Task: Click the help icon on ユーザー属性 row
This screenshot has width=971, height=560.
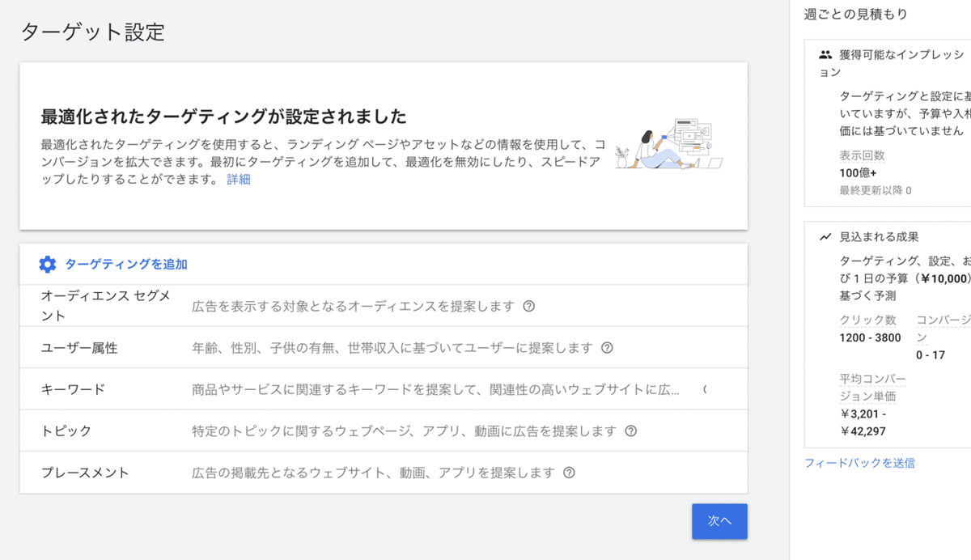Action: (607, 348)
